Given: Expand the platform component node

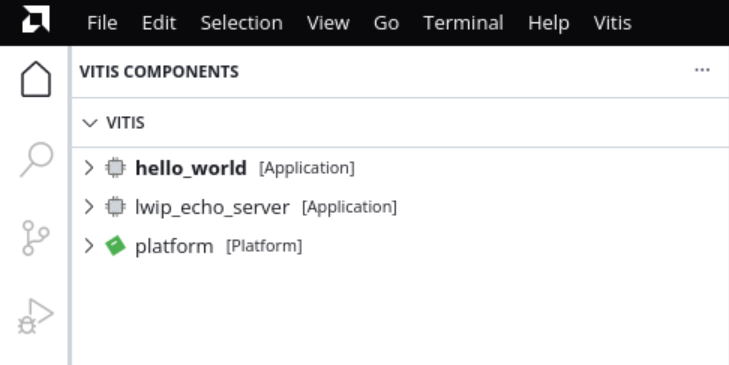Looking at the screenshot, I should tap(88, 246).
